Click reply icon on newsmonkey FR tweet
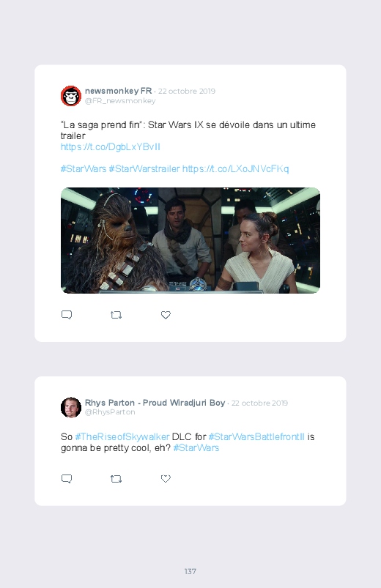The image size is (381, 588). point(67,315)
